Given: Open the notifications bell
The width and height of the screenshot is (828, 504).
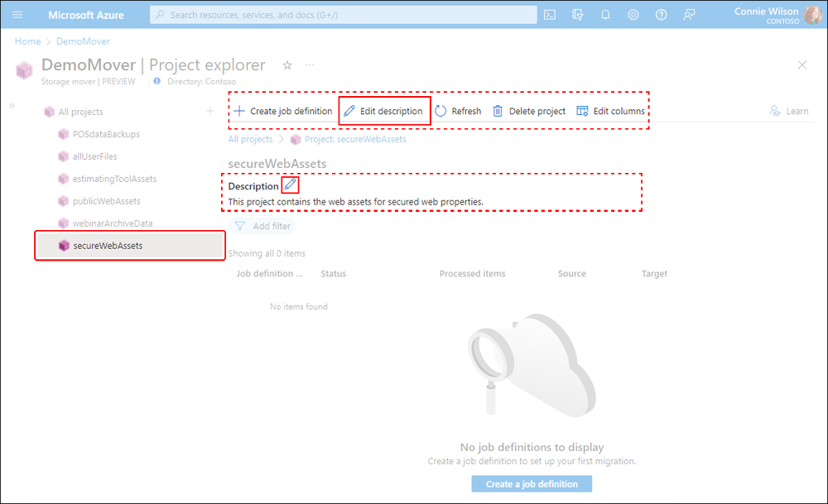Looking at the screenshot, I should tap(605, 15).
